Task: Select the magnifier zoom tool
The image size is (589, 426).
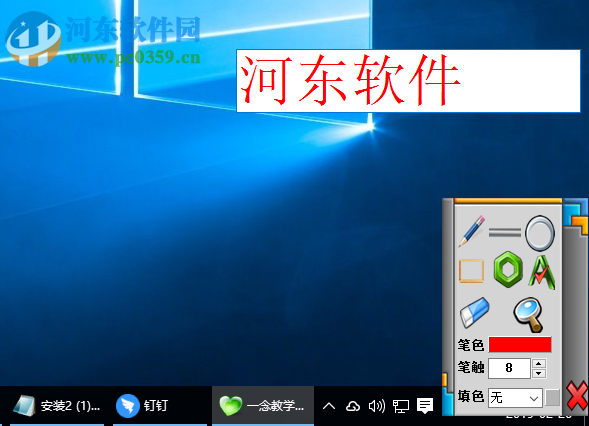Action: pyautogui.click(x=528, y=315)
